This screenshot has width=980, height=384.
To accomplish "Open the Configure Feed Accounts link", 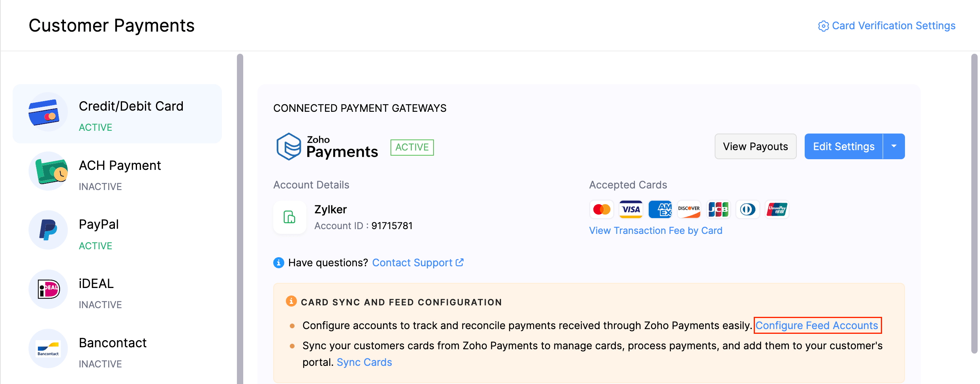I will tap(817, 326).
